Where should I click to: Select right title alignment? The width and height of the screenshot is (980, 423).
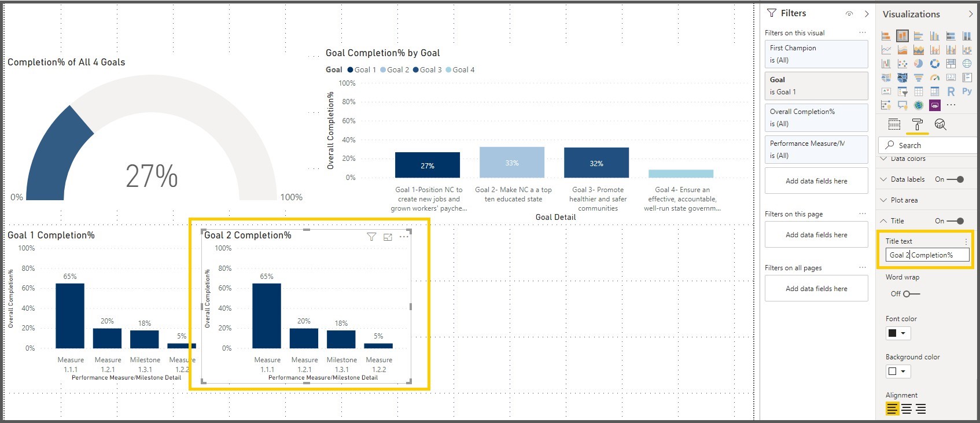click(x=920, y=409)
